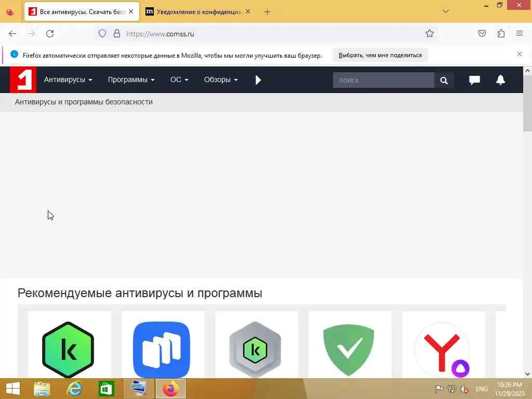Click the notifications bell icon
The height and width of the screenshot is (399, 532).
pyautogui.click(x=500, y=80)
